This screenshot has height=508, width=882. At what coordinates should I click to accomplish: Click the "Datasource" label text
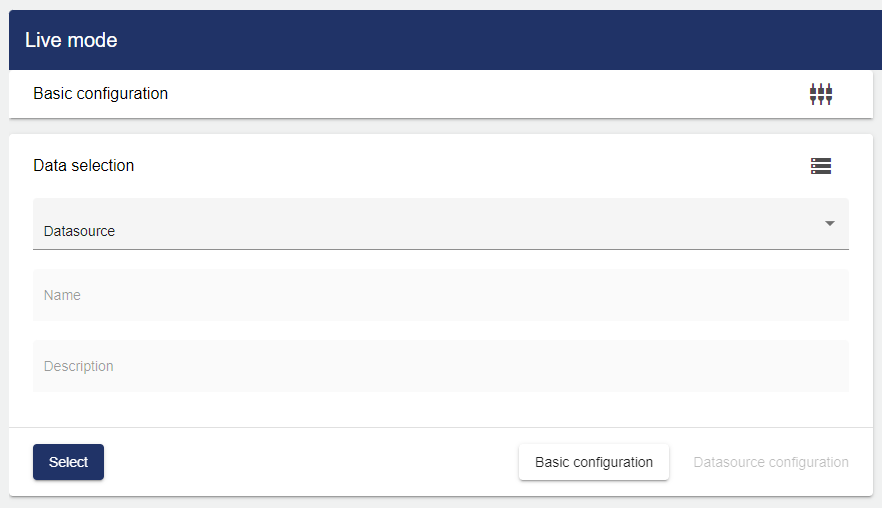pos(79,231)
